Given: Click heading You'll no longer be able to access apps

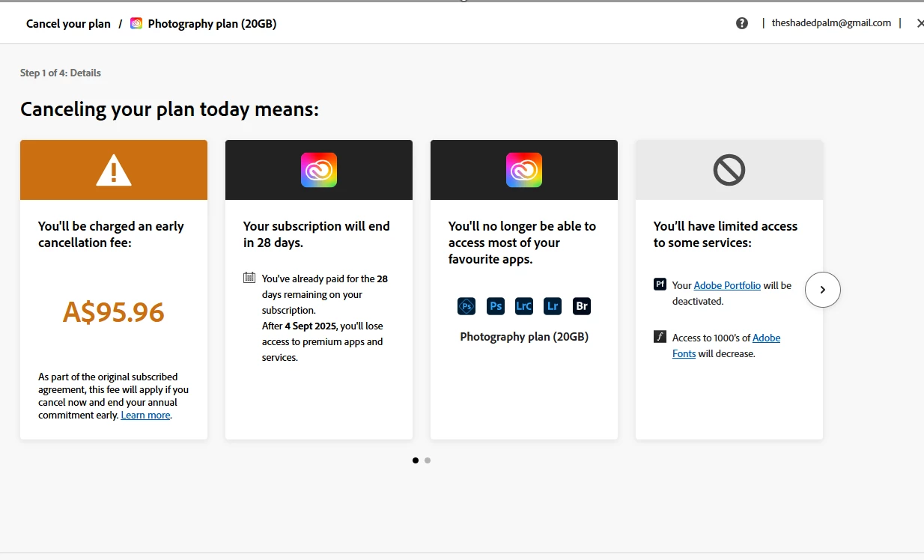Looking at the screenshot, I should coord(522,243).
